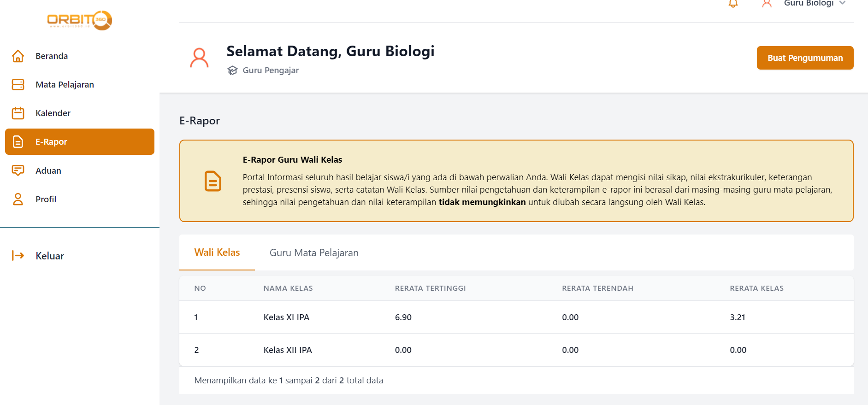The image size is (868, 405).
Task: Open notifications via the bell icon
Action: (733, 4)
